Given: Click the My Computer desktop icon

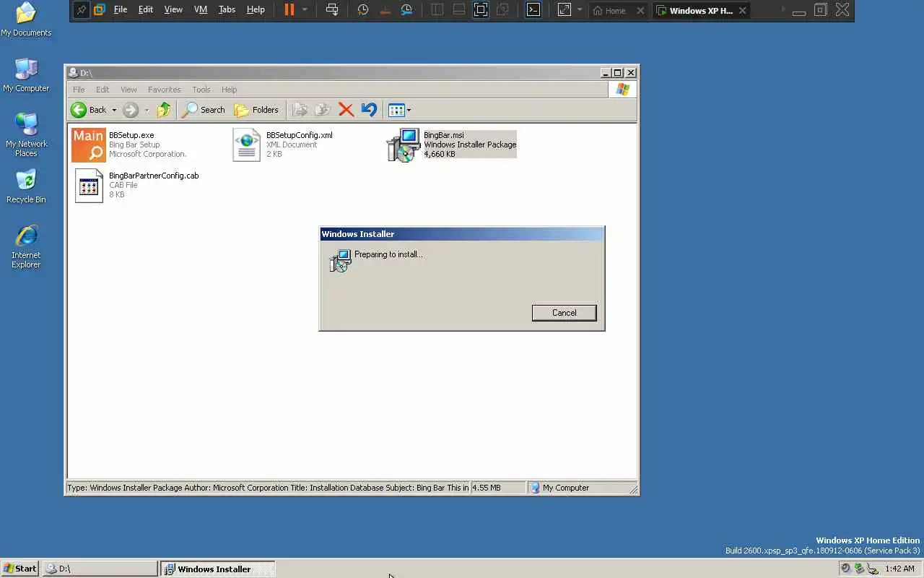Looking at the screenshot, I should click(x=26, y=75).
